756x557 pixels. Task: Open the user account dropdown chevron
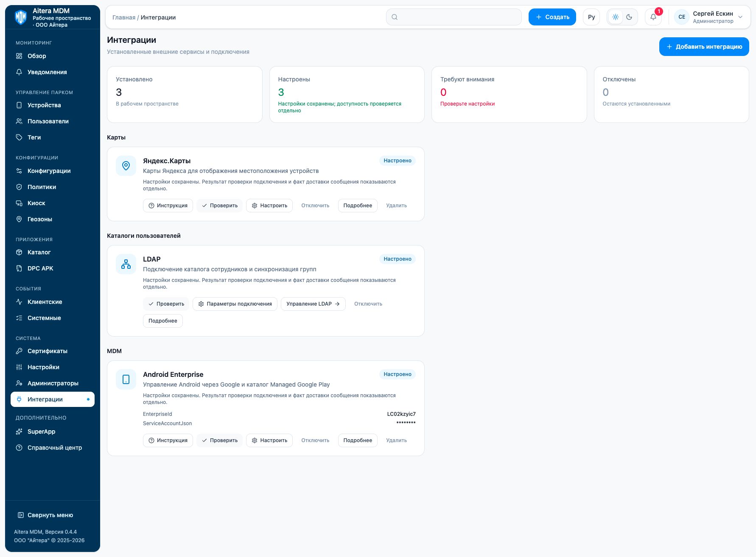740,17
